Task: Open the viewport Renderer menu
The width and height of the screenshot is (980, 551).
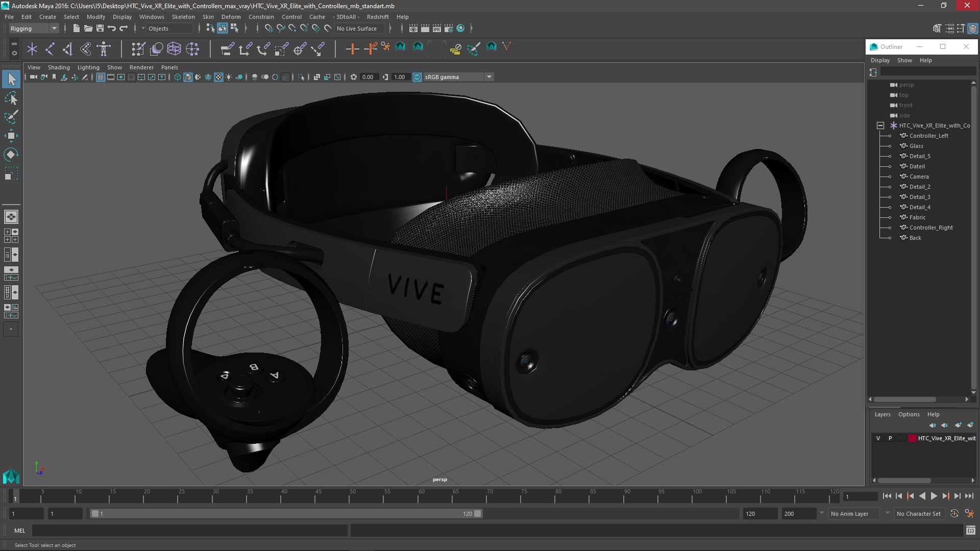Action: click(141, 67)
